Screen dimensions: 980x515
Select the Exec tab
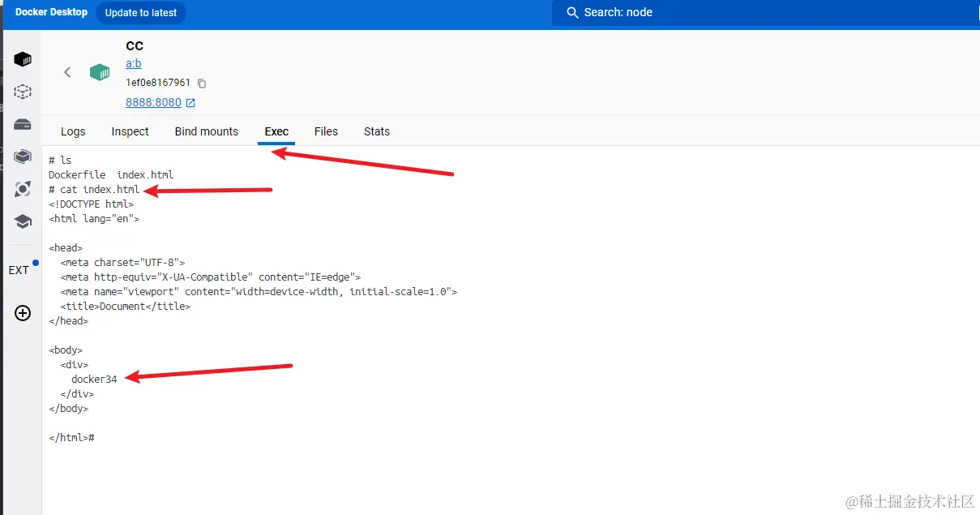coord(276,131)
